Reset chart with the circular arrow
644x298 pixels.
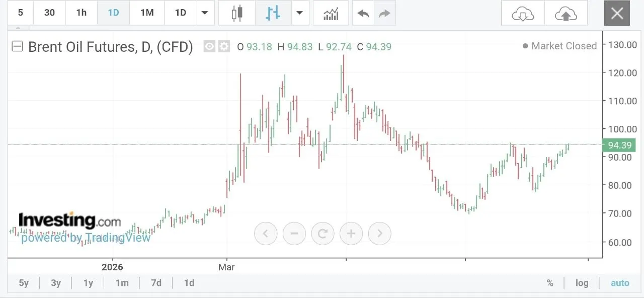click(323, 234)
